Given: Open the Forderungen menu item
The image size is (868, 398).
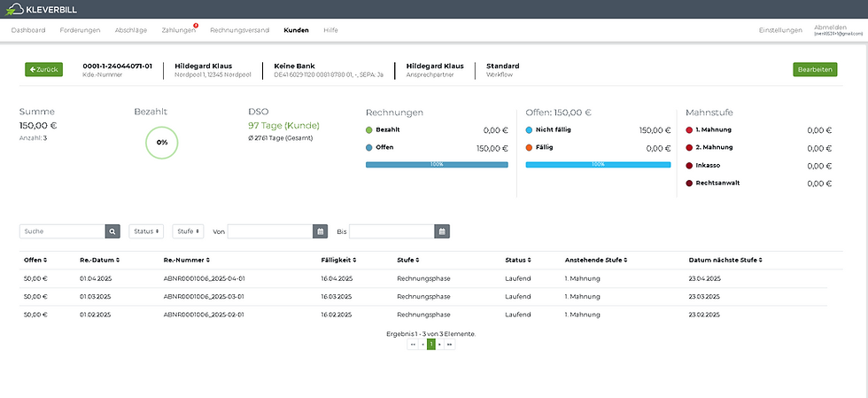Looking at the screenshot, I should click(81, 30).
